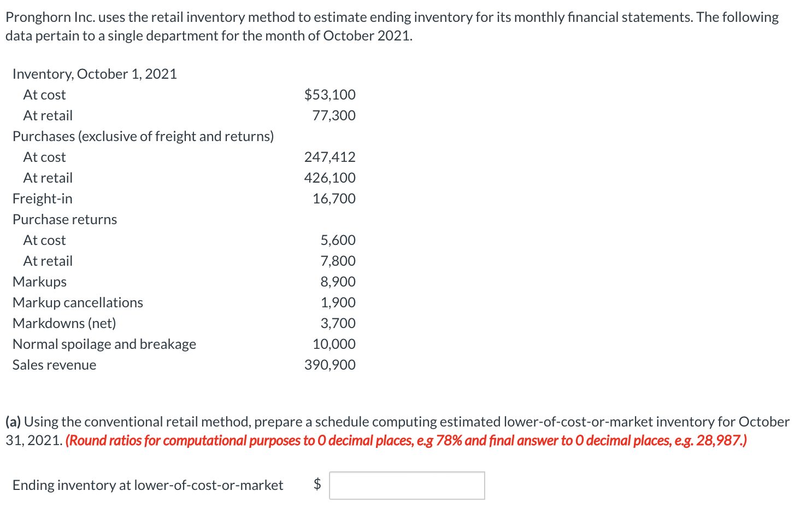Viewport: 812px width, 514px height.
Task: Click the Purchases at retail amount 426,100
Action: coord(329,177)
